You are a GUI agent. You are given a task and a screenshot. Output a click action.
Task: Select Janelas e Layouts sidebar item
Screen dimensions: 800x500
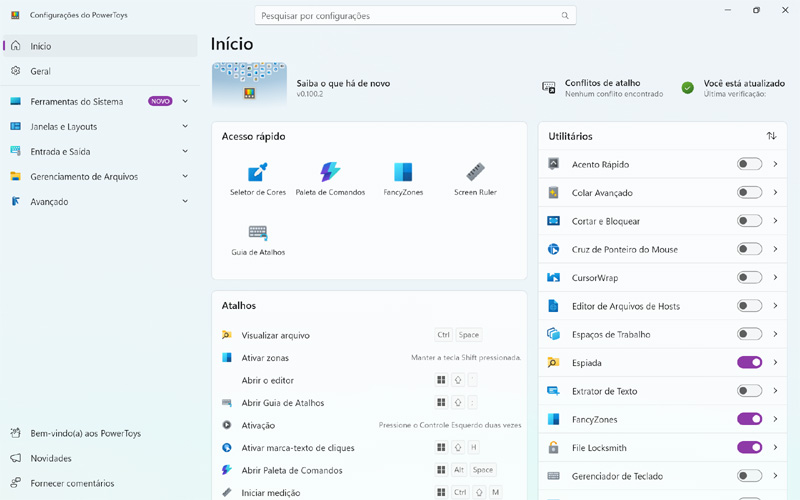(x=101, y=126)
